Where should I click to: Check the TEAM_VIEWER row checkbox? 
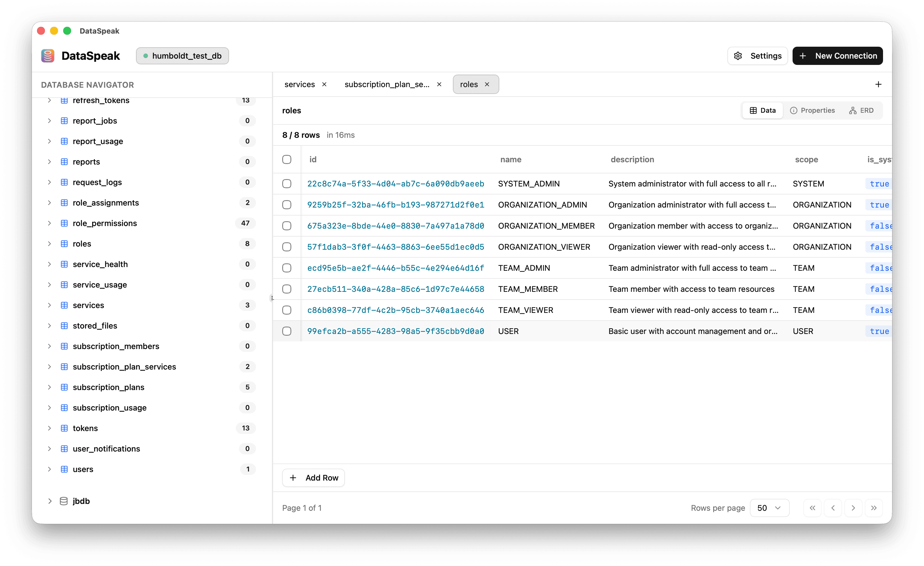click(x=287, y=310)
